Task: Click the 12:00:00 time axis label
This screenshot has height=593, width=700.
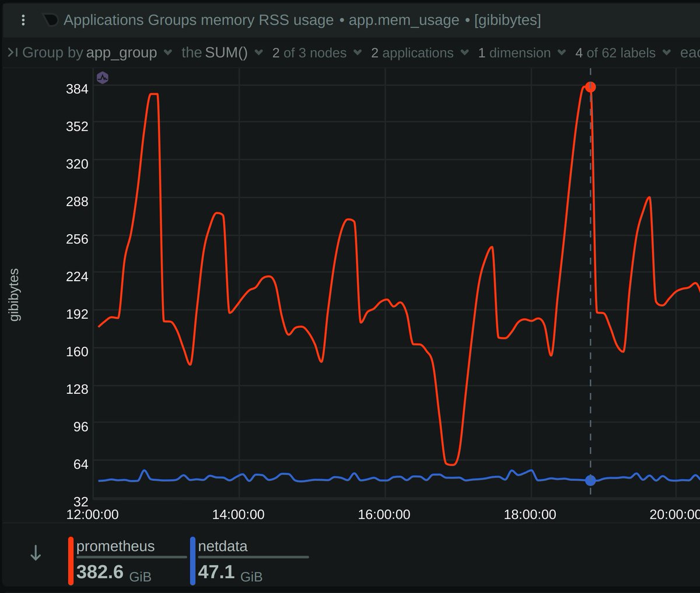Action: pos(93,515)
